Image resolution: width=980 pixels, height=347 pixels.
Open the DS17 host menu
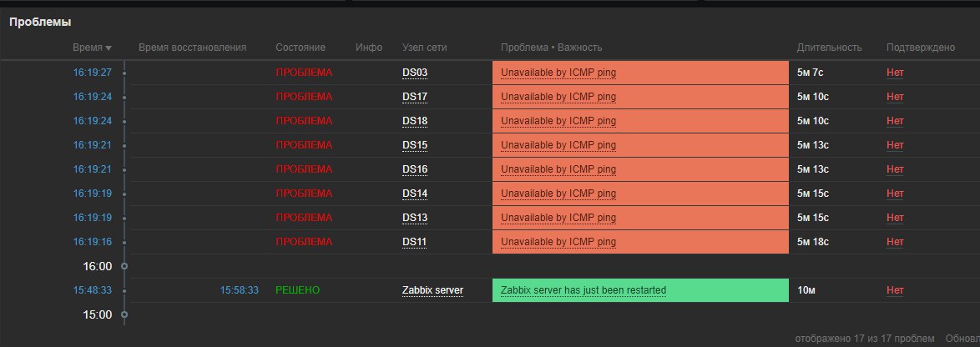(415, 97)
